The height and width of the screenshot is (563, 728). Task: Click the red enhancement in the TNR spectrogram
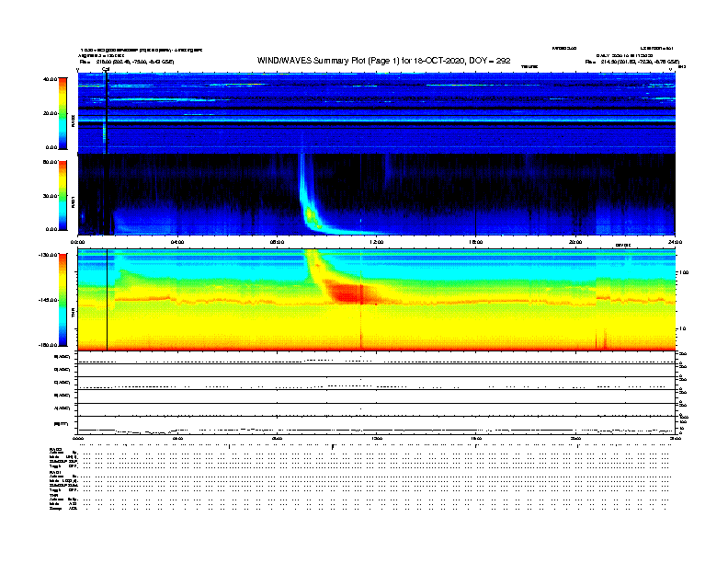[x=353, y=293]
